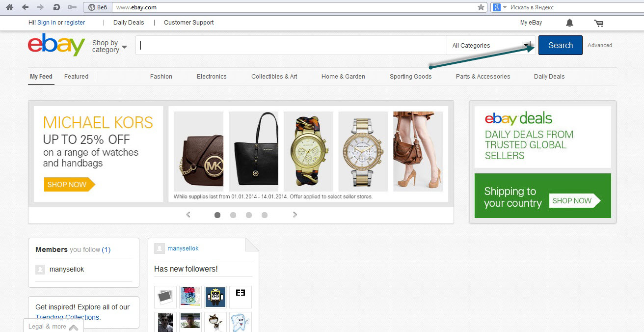
Task: Open follower avatar with gray photo icon
Action: tap(165, 297)
